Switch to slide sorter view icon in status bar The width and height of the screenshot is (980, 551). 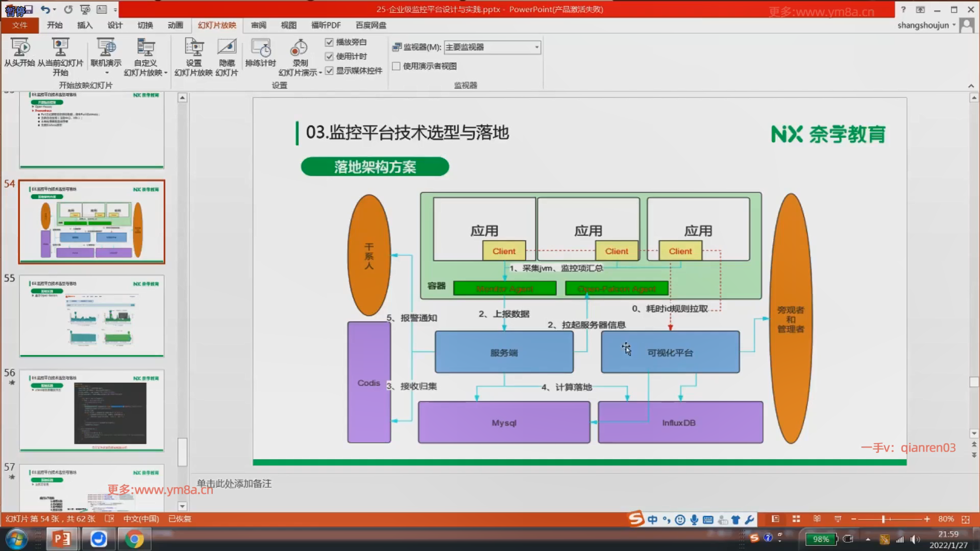tap(796, 519)
